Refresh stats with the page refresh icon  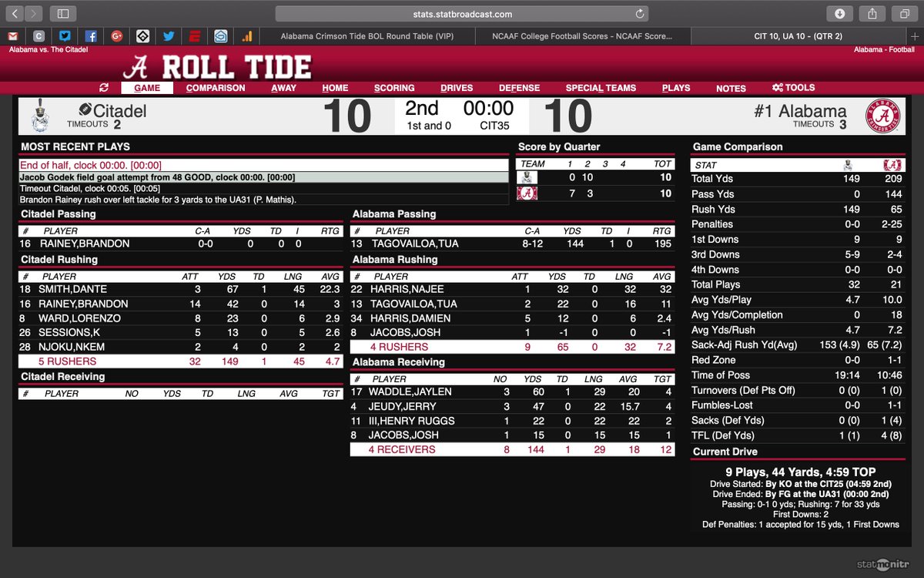tap(104, 88)
